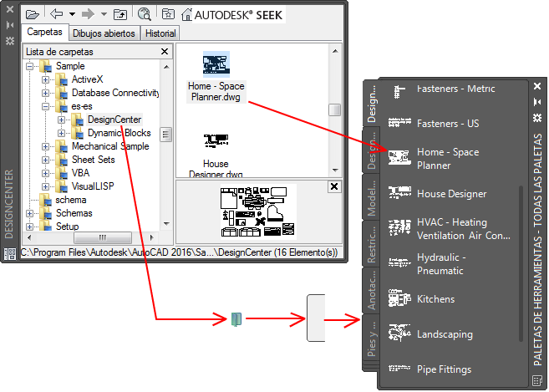This screenshot has height=392, width=549.
Task: Select the schema folder
Action: click(70, 200)
